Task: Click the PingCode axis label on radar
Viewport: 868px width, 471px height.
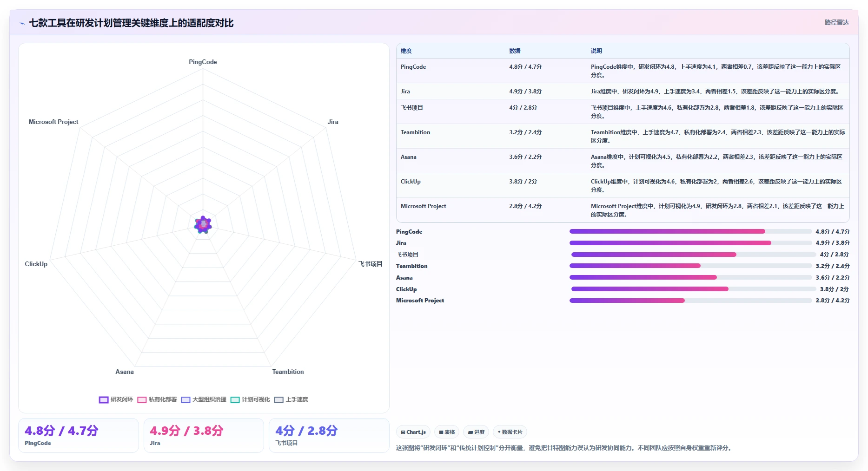Action: [x=203, y=62]
